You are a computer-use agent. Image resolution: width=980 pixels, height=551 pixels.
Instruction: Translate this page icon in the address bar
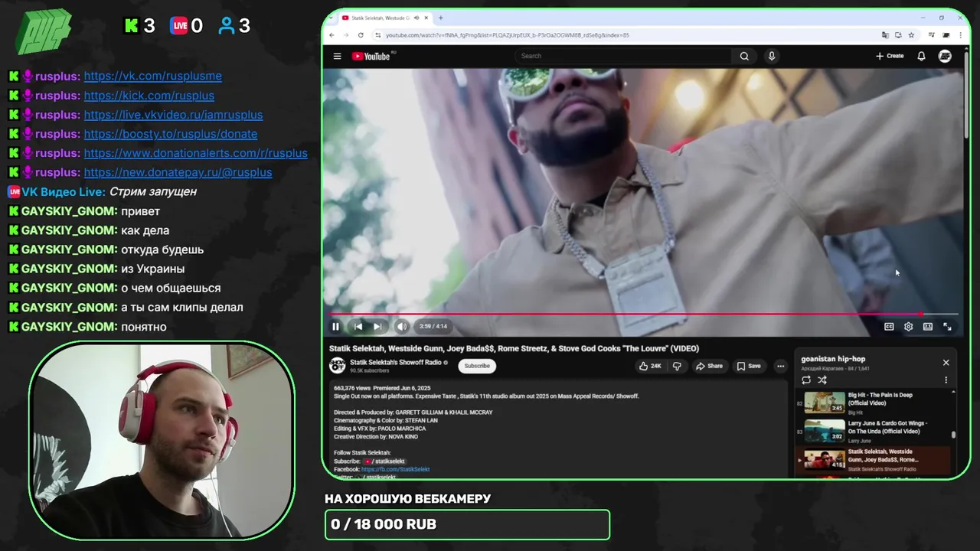885,35
